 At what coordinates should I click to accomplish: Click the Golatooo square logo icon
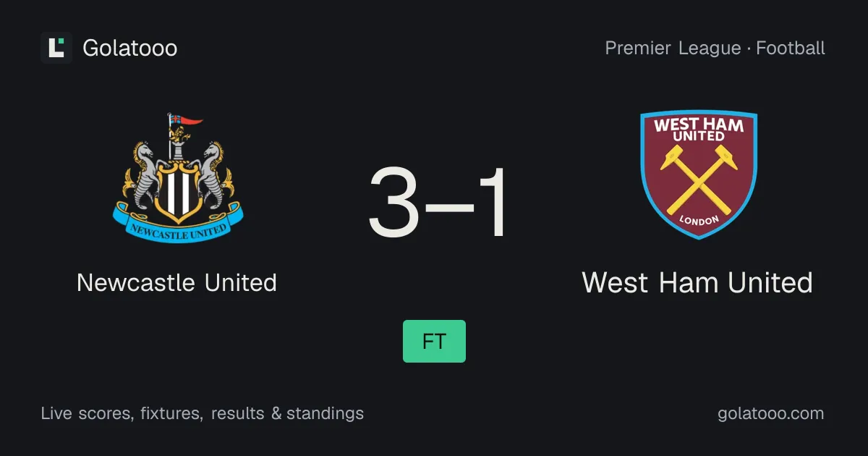[56, 48]
